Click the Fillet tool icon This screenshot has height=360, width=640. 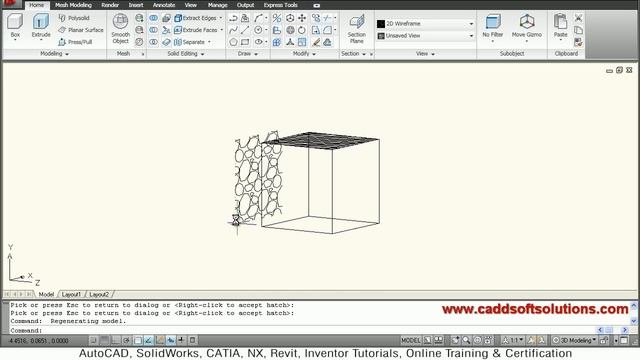coord(328,30)
